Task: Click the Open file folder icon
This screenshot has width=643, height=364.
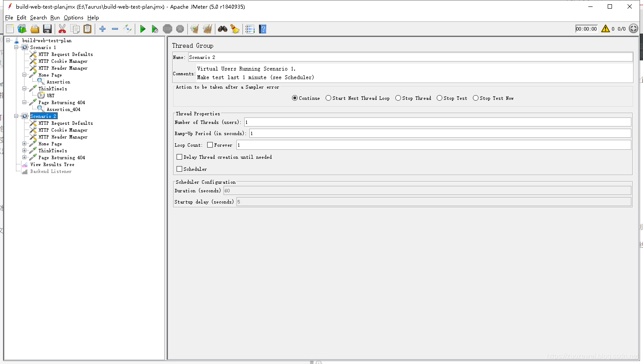Action: point(35,29)
